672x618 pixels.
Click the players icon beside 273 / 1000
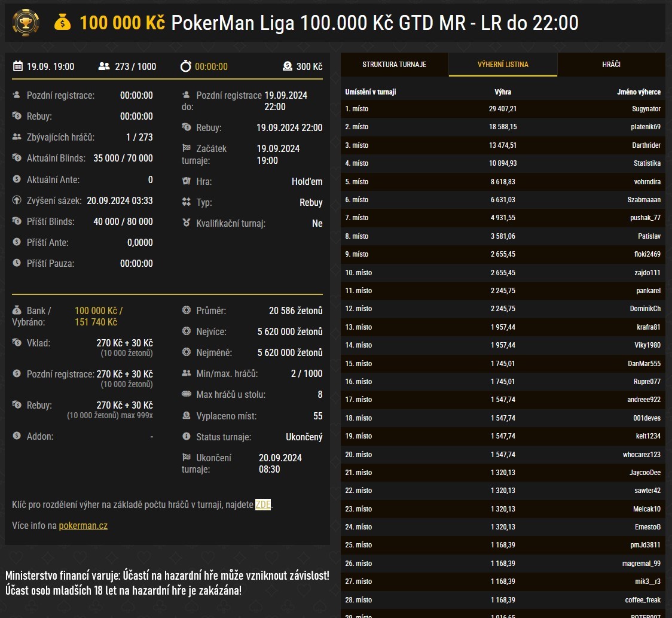pos(104,66)
